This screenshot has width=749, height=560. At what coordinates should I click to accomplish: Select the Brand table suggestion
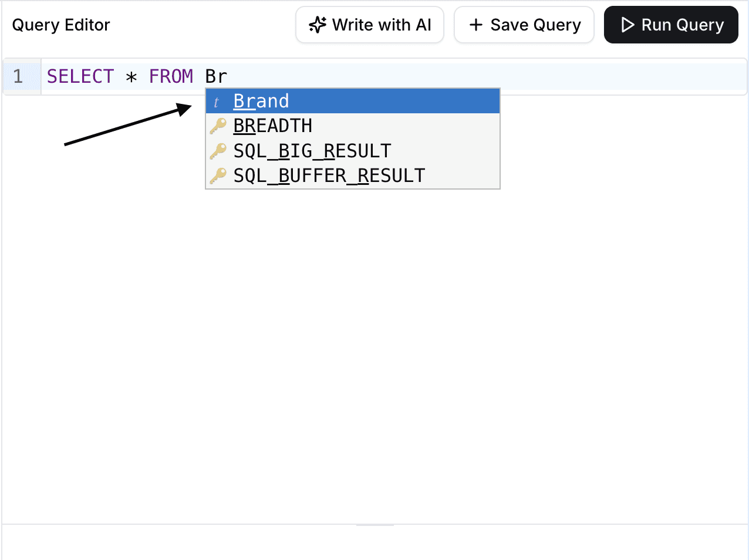[353, 101]
